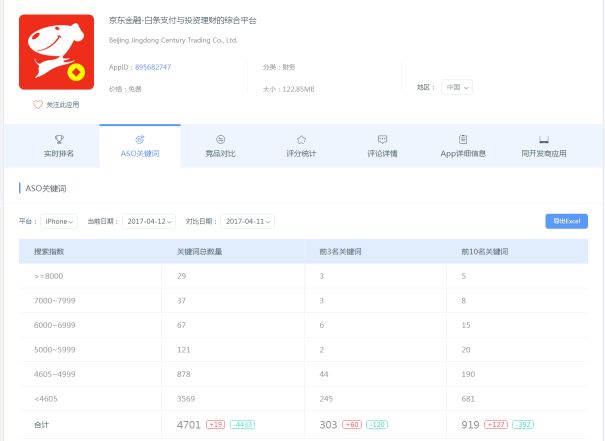Click the <4605 row label
605x441 pixels.
pos(46,399)
